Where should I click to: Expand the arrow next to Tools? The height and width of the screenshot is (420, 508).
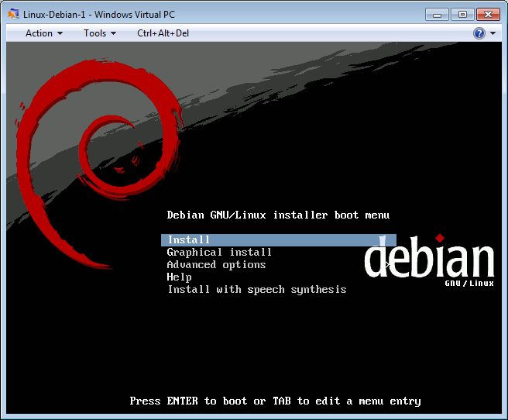(113, 33)
